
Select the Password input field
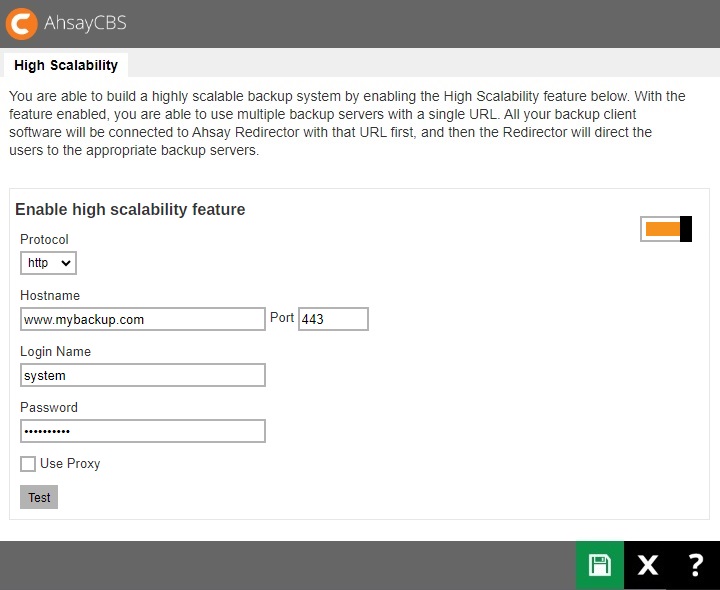[142, 431]
